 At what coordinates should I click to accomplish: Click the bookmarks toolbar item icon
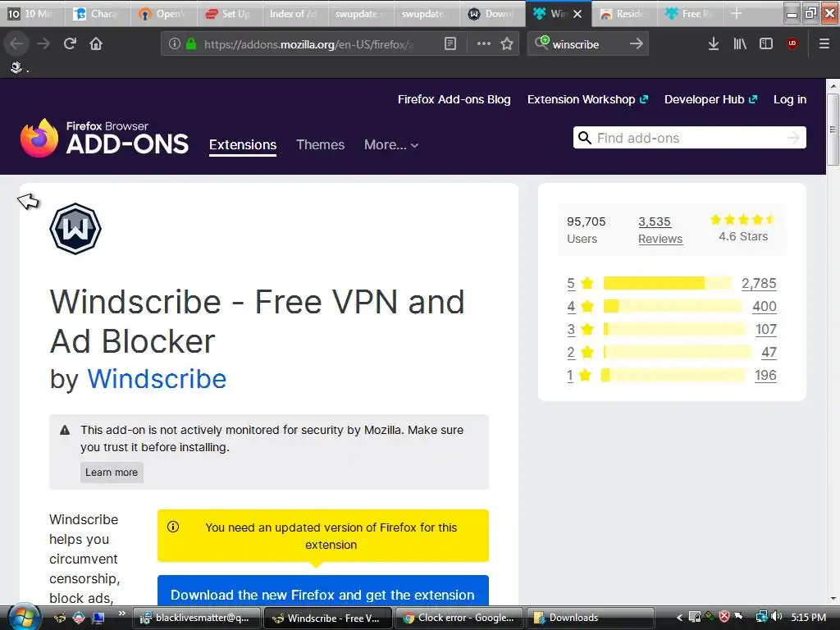pyautogui.click(x=16, y=67)
